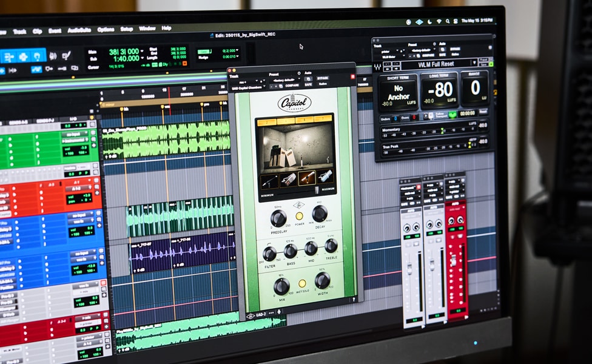592x364 pixels.
Task: Open the Main counter format dropdown arrow
Action: [142, 51]
